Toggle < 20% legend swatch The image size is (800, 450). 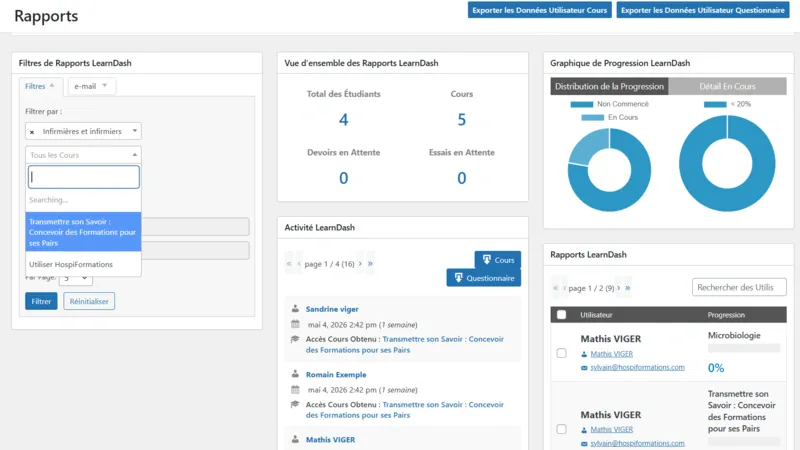click(715, 104)
